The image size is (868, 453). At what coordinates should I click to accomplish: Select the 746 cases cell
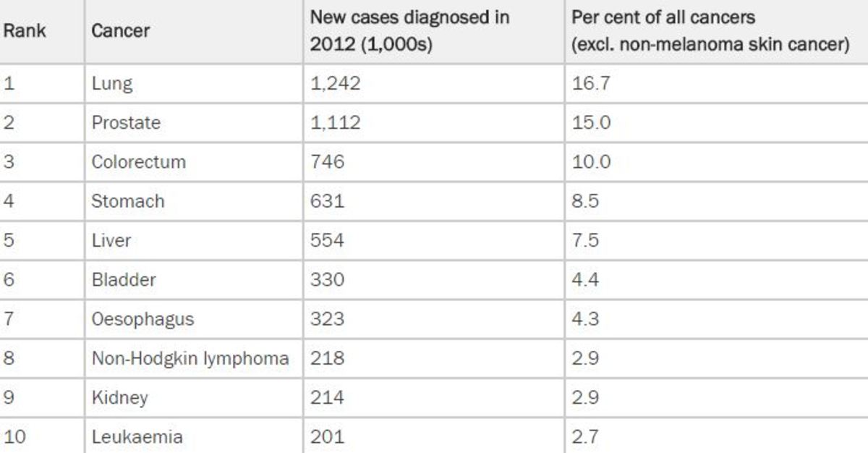point(327,161)
